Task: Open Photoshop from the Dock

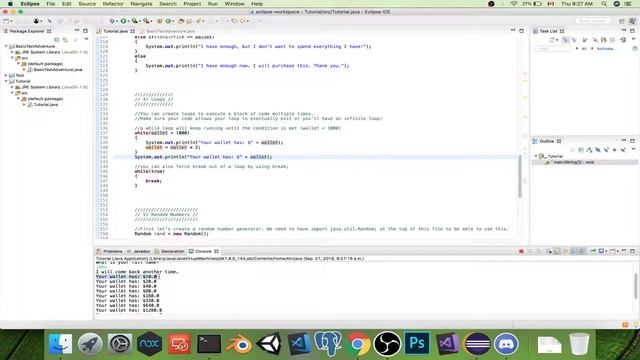Action: [417, 344]
